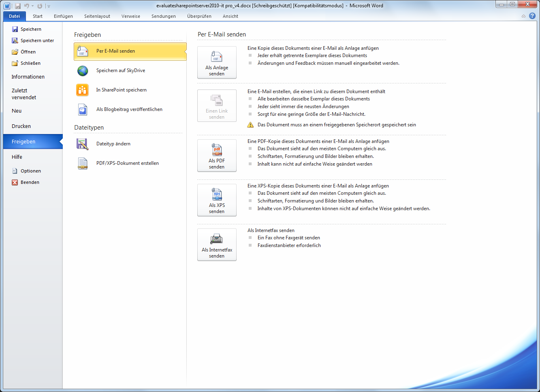The height and width of the screenshot is (392, 540).
Task: Go to the Verweise tab
Action: tap(131, 16)
